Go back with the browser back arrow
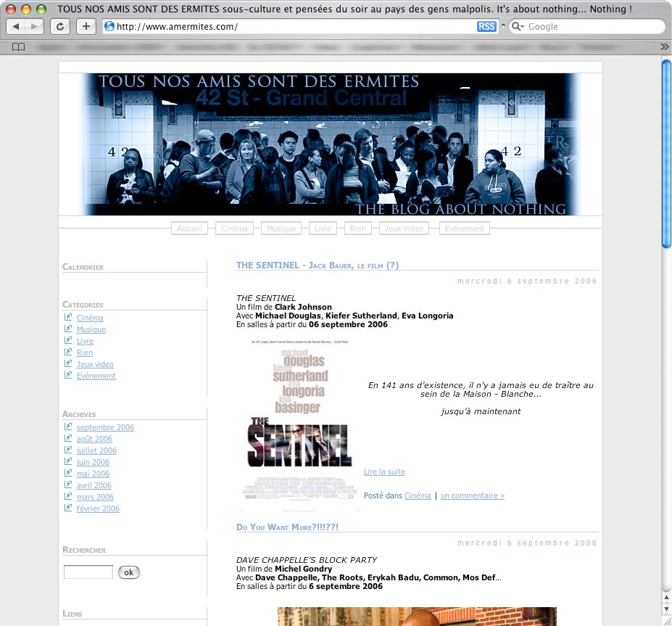 (x=16, y=27)
